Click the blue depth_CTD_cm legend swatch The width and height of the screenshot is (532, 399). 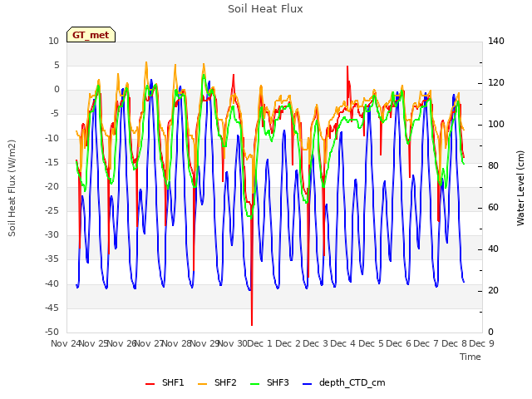click(x=307, y=384)
